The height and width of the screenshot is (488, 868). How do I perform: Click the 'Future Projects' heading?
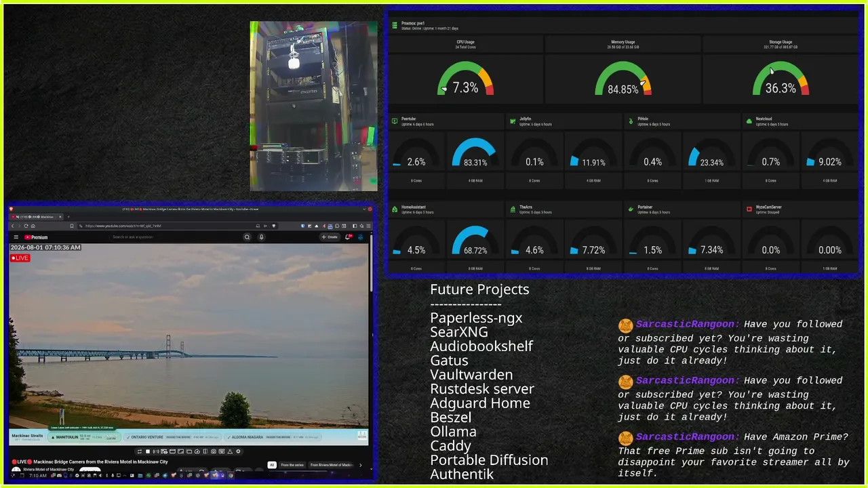coord(479,289)
